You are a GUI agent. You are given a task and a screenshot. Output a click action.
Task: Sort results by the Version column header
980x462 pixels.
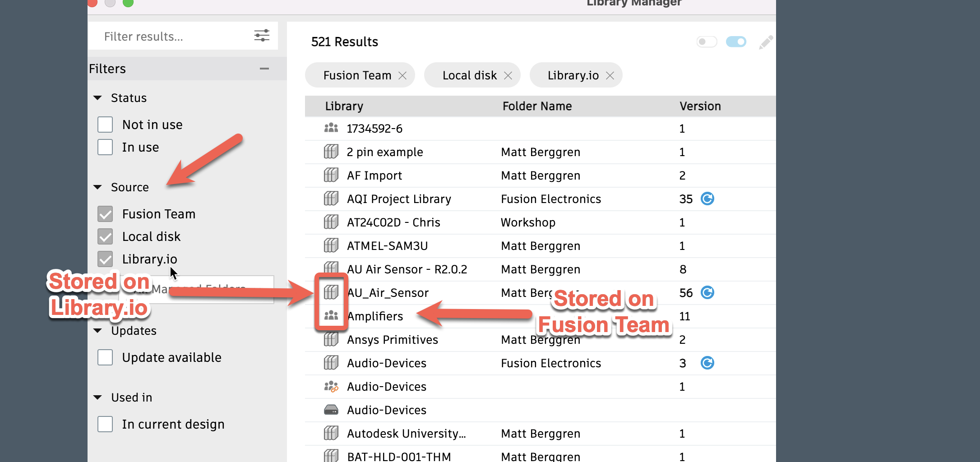700,106
